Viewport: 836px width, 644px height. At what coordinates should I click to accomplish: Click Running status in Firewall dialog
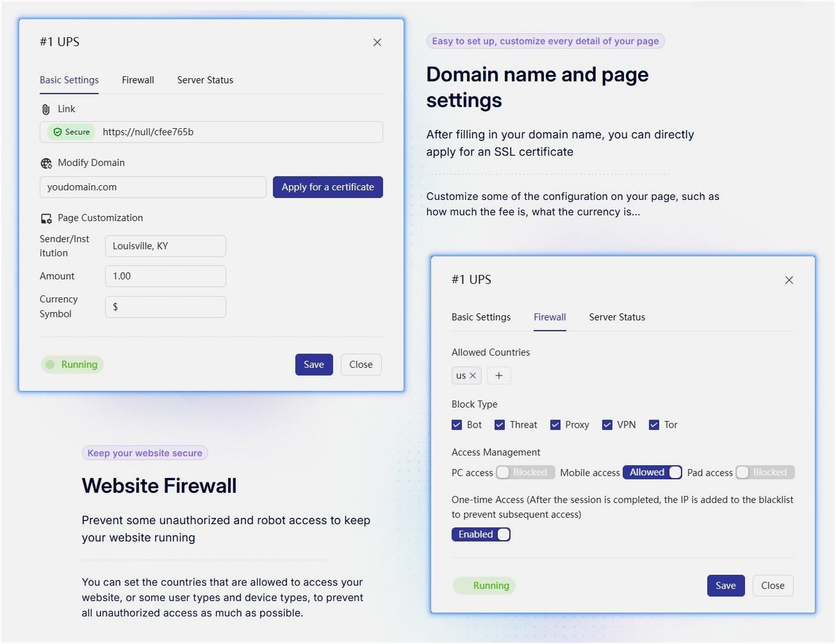[x=484, y=586]
